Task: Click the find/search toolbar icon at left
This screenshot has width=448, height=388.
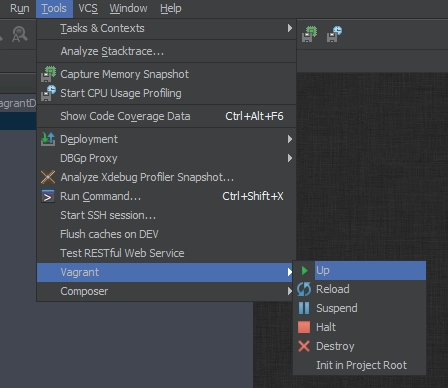Action: click(x=20, y=34)
